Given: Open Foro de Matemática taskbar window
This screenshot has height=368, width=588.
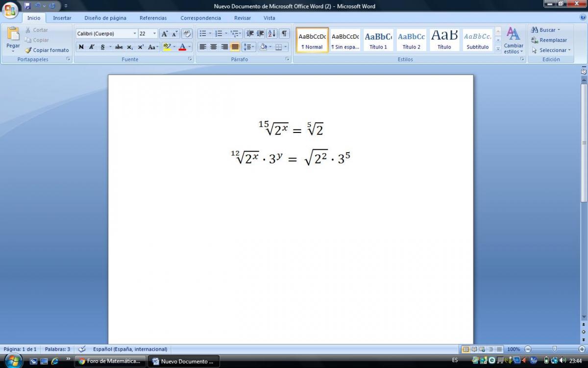Looking at the screenshot, I should click(x=110, y=362).
